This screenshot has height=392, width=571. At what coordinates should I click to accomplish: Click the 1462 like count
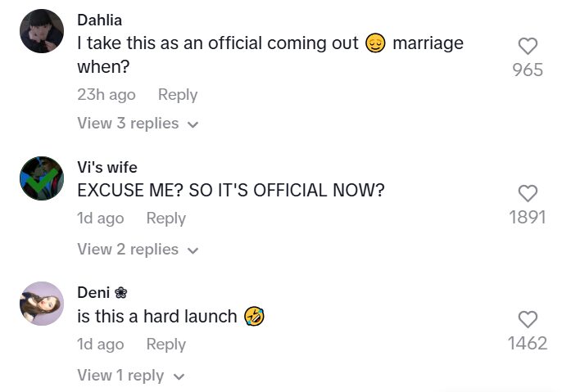pyautogui.click(x=528, y=344)
